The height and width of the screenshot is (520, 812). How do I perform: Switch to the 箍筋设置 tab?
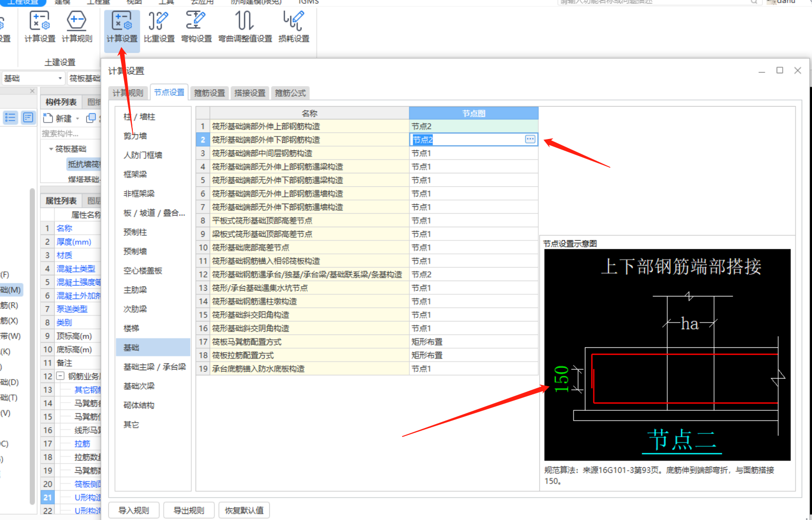point(209,93)
